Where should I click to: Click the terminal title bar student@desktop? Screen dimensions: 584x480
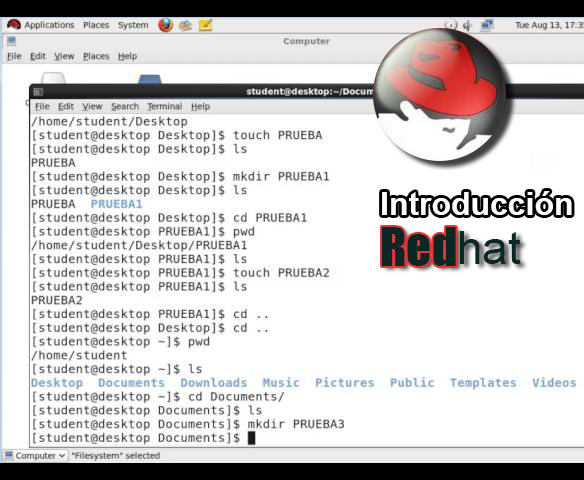tap(309, 92)
